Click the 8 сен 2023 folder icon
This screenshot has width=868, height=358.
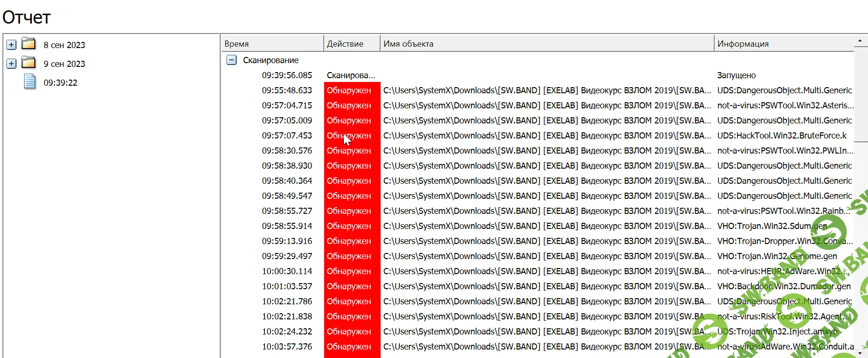pyautogui.click(x=29, y=44)
